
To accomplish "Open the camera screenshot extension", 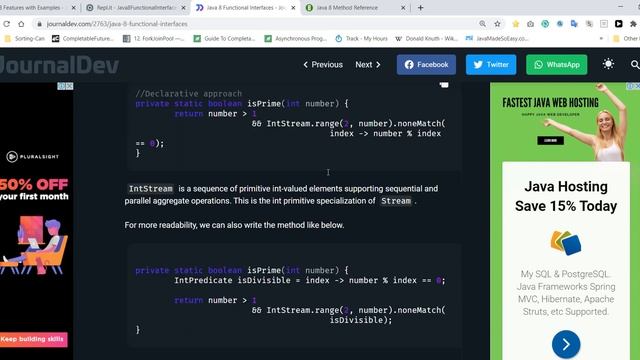I will click(530, 24).
